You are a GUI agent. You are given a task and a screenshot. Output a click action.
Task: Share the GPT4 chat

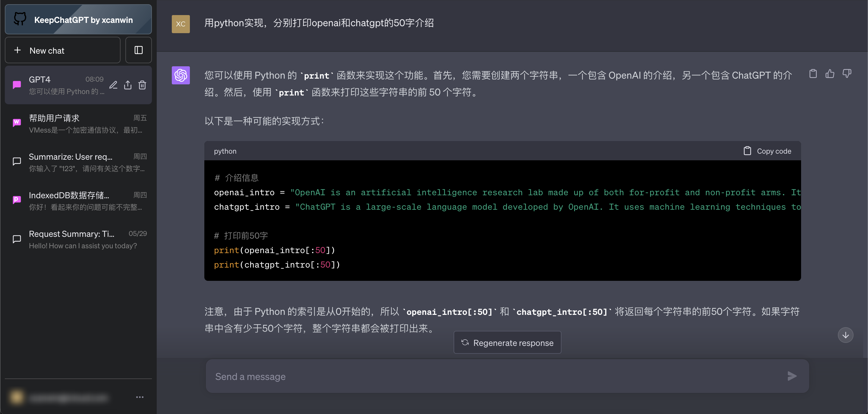coord(128,85)
